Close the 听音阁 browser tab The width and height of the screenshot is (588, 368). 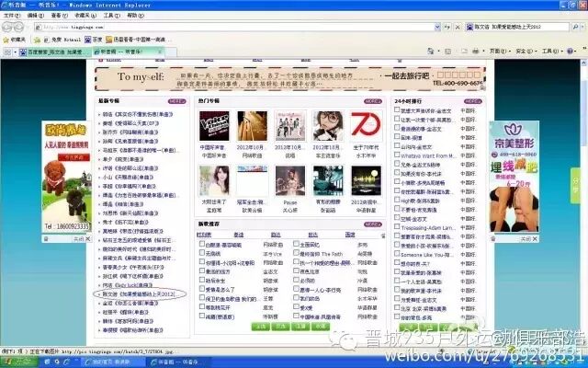[x=159, y=52]
